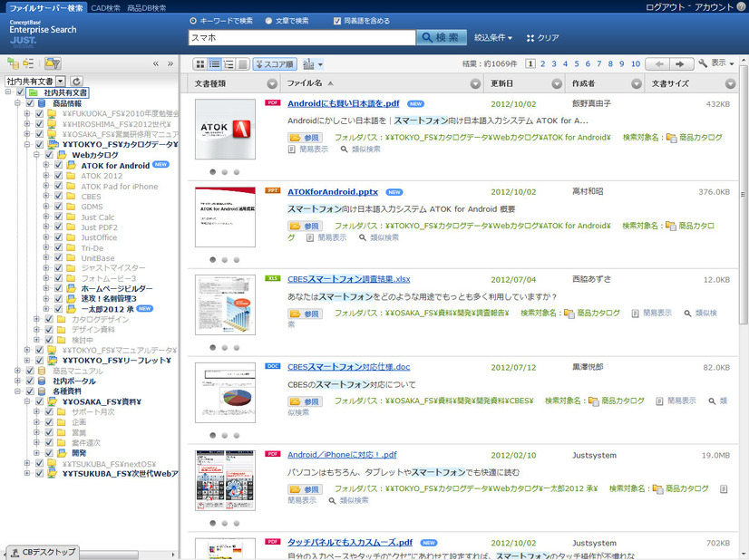Open the Androidにも賢い日本語を.pdf file link
This screenshot has height=560, width=749.
pos(344,103)
